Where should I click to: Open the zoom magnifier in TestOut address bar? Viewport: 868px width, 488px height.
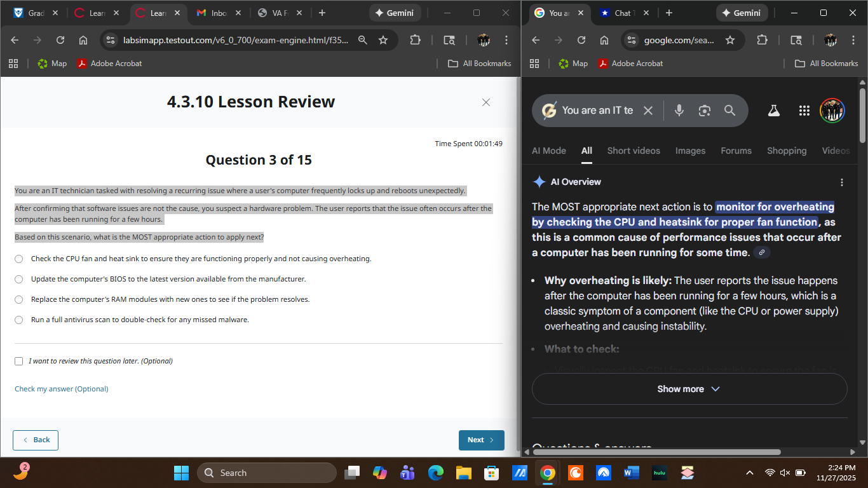point(363,40)
